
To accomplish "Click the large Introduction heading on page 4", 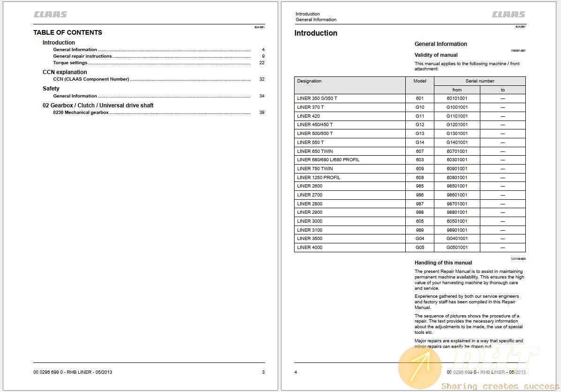I will click(x=316, y=33).
